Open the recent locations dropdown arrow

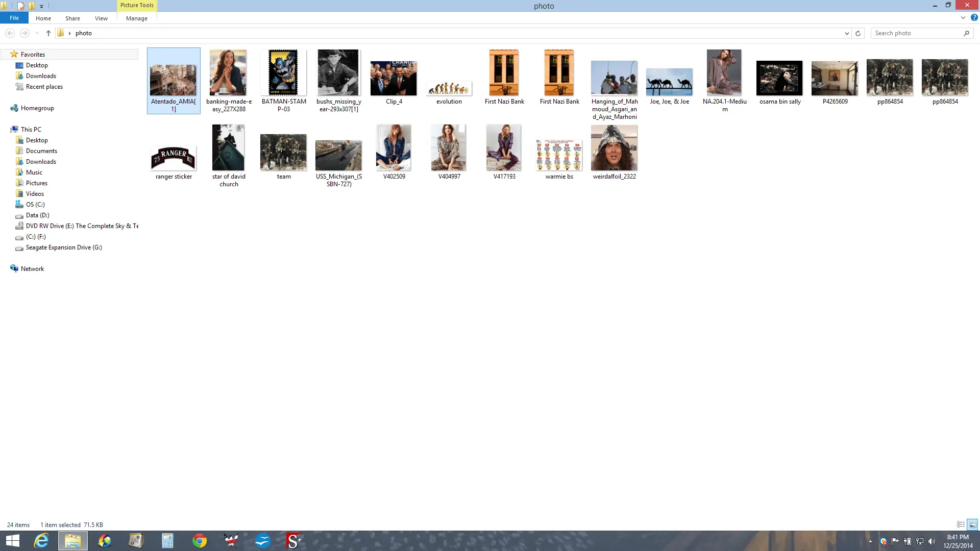tap(37, 33)
